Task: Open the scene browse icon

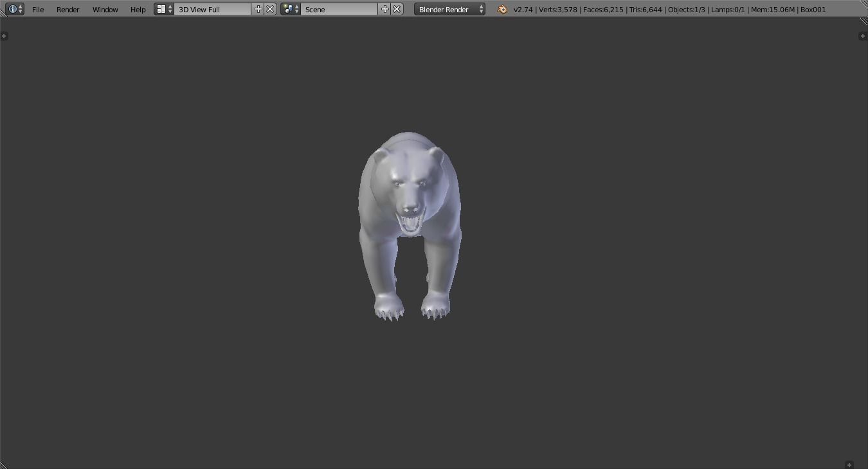Action: point(291,9)
